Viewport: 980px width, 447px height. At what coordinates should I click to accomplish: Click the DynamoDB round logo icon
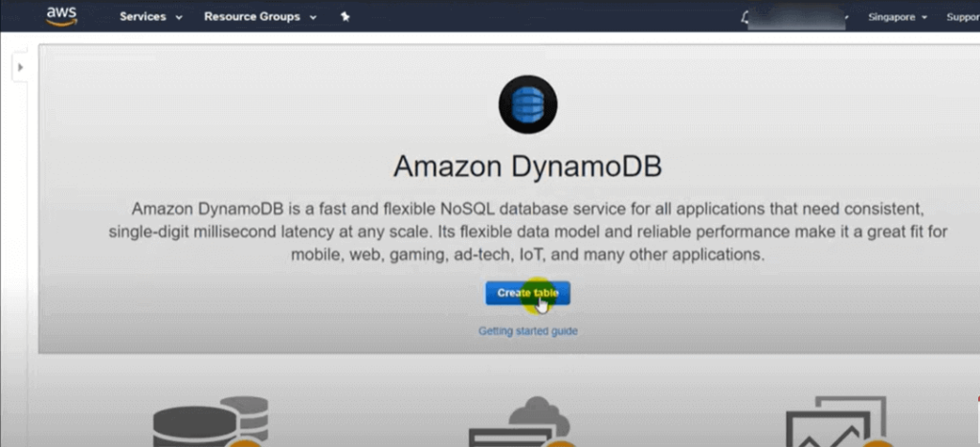(x=527, y=104)
